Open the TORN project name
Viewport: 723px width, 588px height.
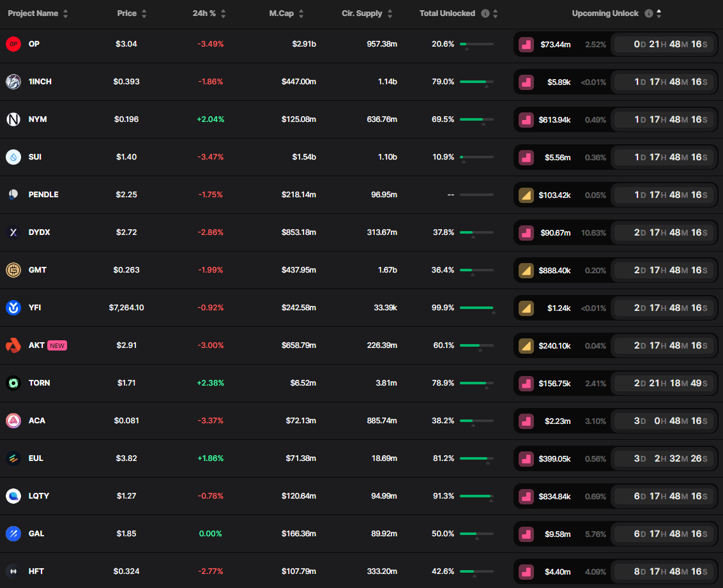tap(39, 383)
